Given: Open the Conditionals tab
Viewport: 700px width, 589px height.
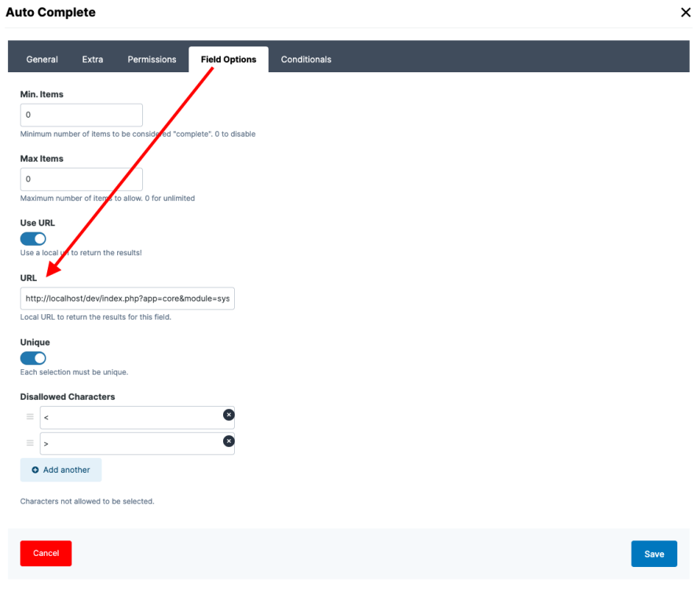Looking at the screenshot, I should click(x=306, y=60).
